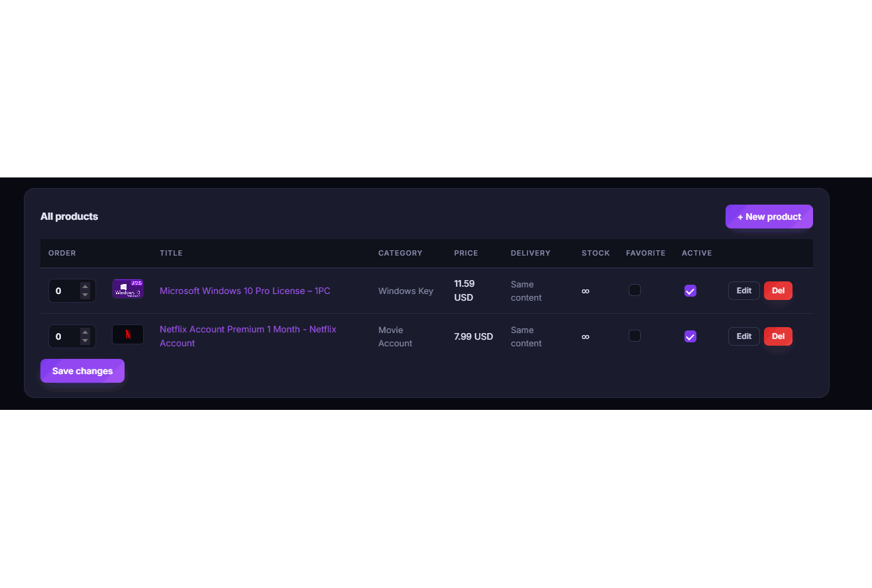Save changes to the product list
Image resolution: width=872 pixels, height=588 pixels.
(x=82, y=371)
